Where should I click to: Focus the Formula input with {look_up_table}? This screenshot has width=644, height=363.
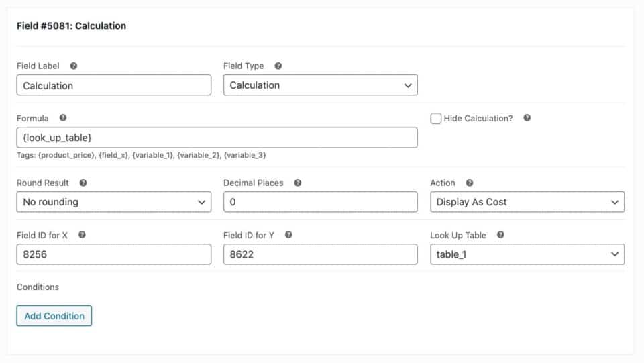[217, 138]
